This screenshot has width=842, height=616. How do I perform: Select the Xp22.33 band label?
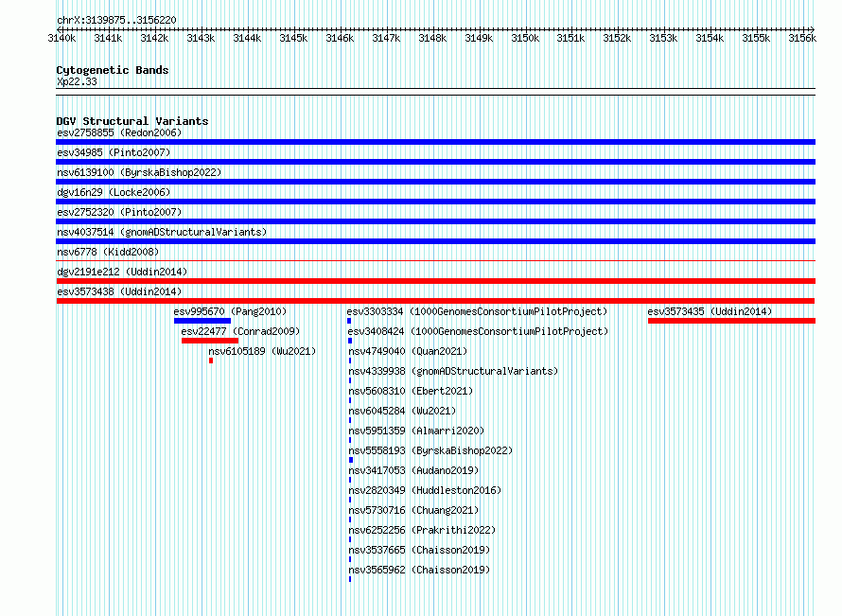[x=77, y=81]
